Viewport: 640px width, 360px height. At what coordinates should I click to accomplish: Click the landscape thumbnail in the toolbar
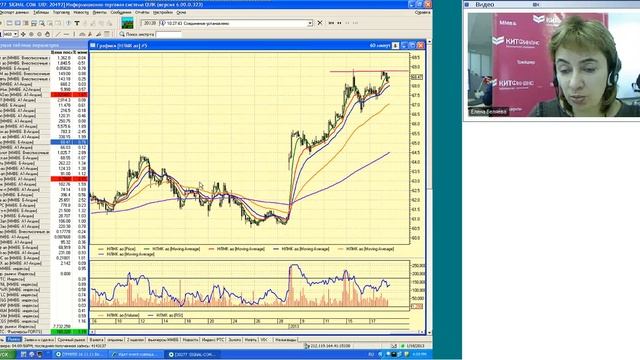(x=127, y=23)
